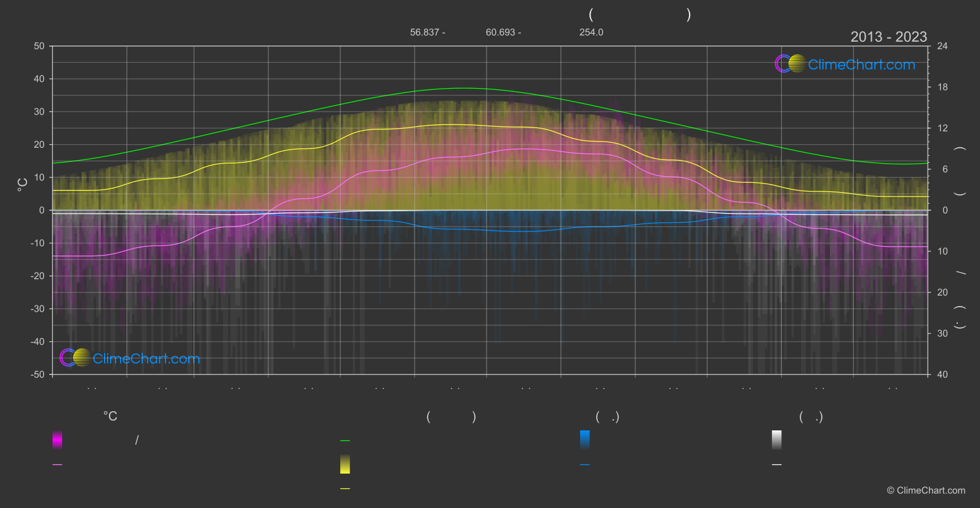The height and width of the screenshot is (508, 980).
Task: Click the 254.0 elevation value
Action: pos(591,32)
